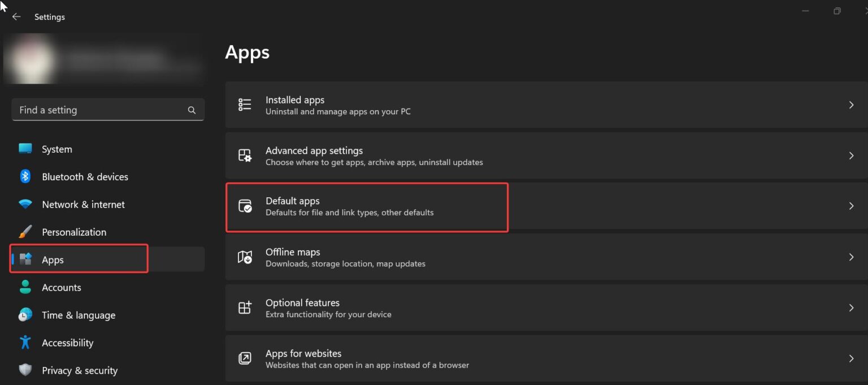Click the Personalization paintbrush icon
The image size is (868, 385).
point(25,232)
